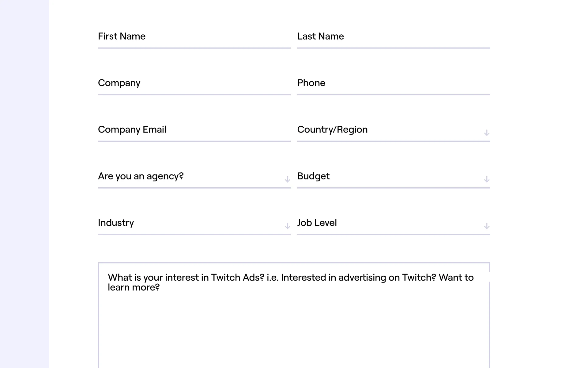Click into the Last Name field
Screen dimensions: 588x368
(393, 36)
